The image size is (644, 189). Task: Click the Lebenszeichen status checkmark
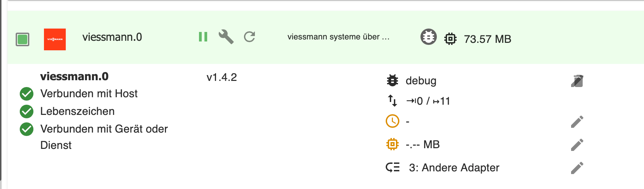[27, 111]
